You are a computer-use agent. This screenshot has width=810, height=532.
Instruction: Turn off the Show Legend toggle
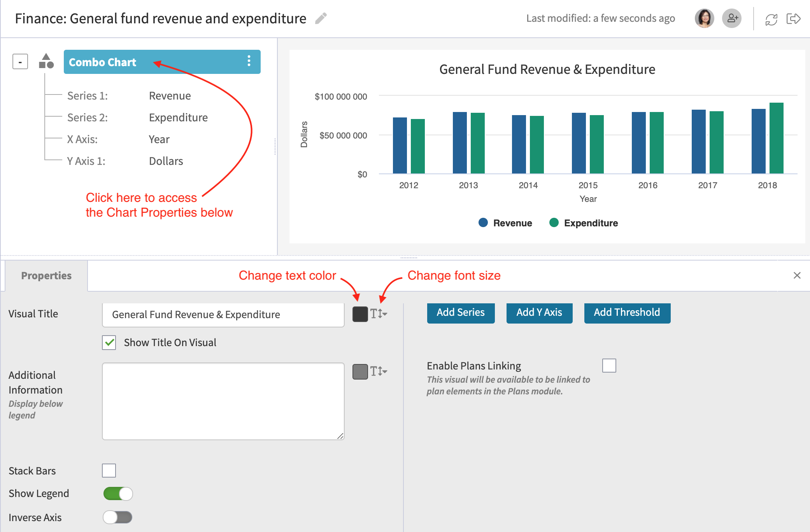118,493
